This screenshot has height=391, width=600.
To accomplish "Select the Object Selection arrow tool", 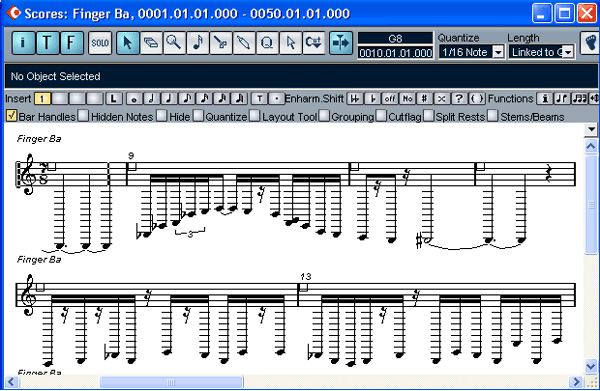I will coord(127,43).
